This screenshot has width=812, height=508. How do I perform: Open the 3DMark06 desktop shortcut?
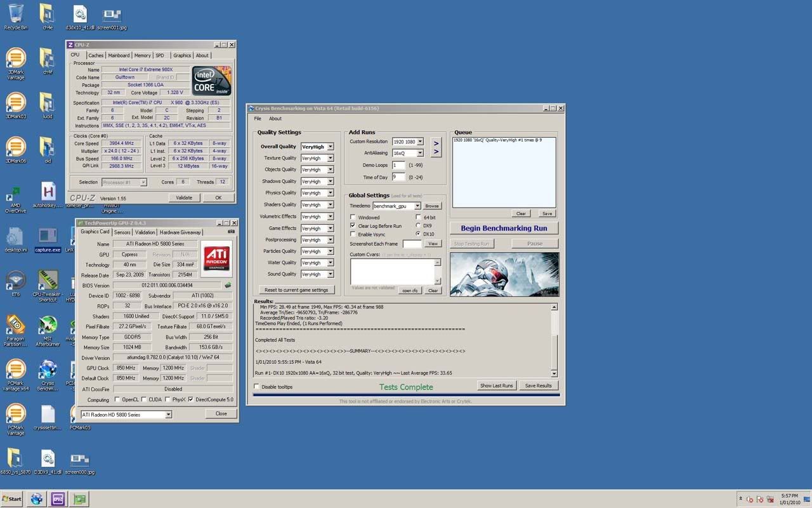click(15, 147)
